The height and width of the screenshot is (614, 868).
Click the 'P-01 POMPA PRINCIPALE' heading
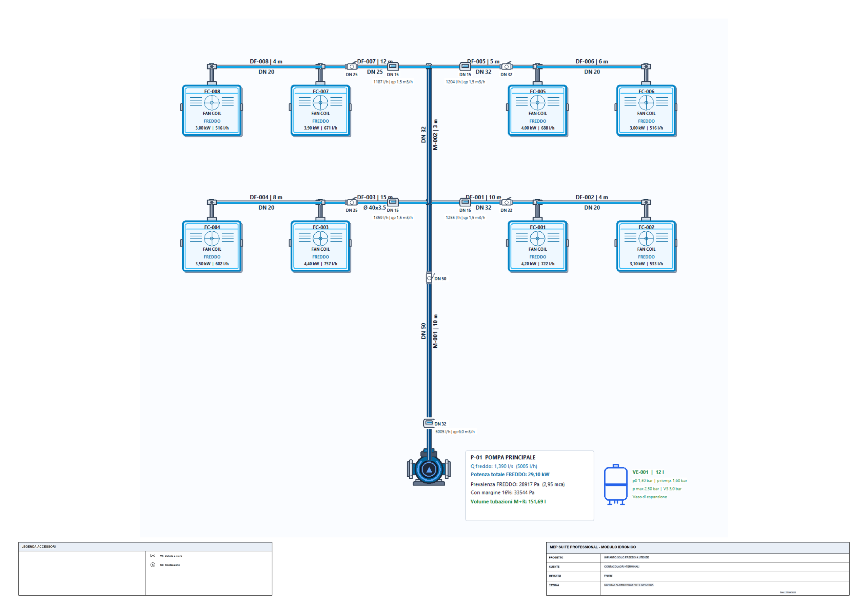(x=503, y=457)
